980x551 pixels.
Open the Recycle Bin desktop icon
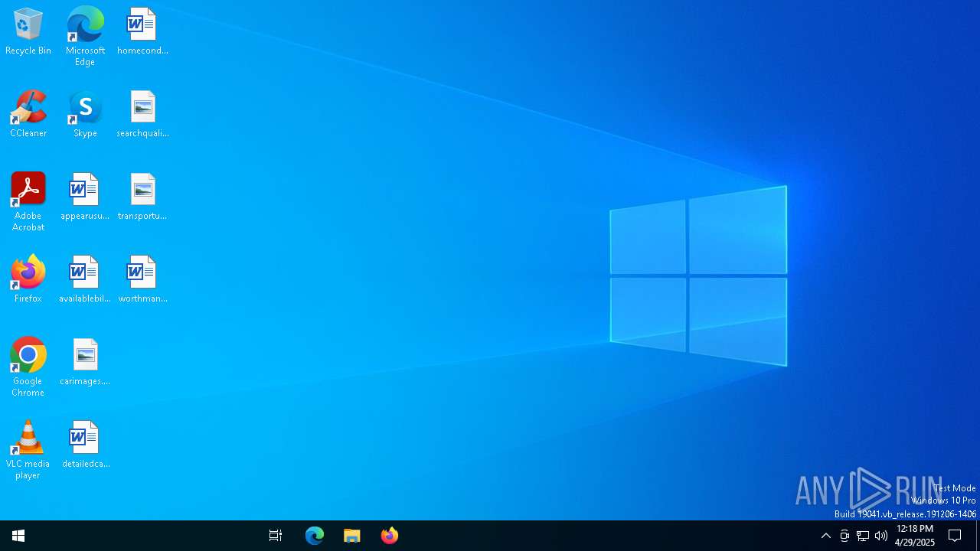coord(28,31)
